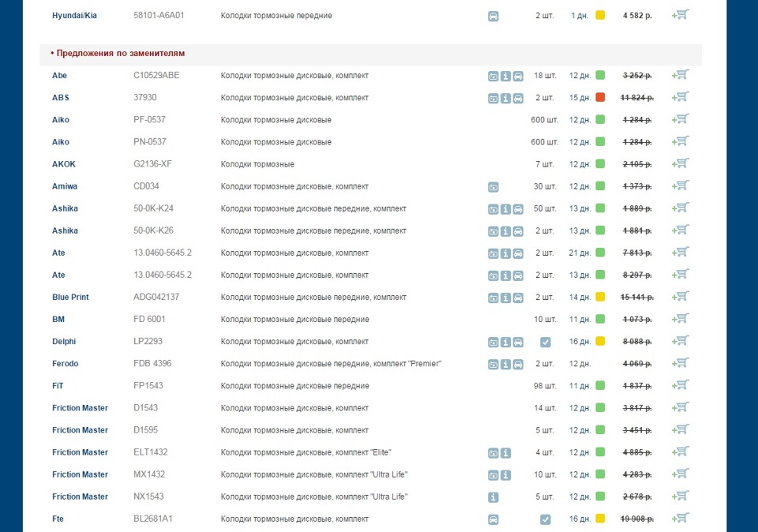This screenshot has width=758, height=532.
Task: Click the 'Предложения по заменителям' section header
Action: (x=118, y=53)
